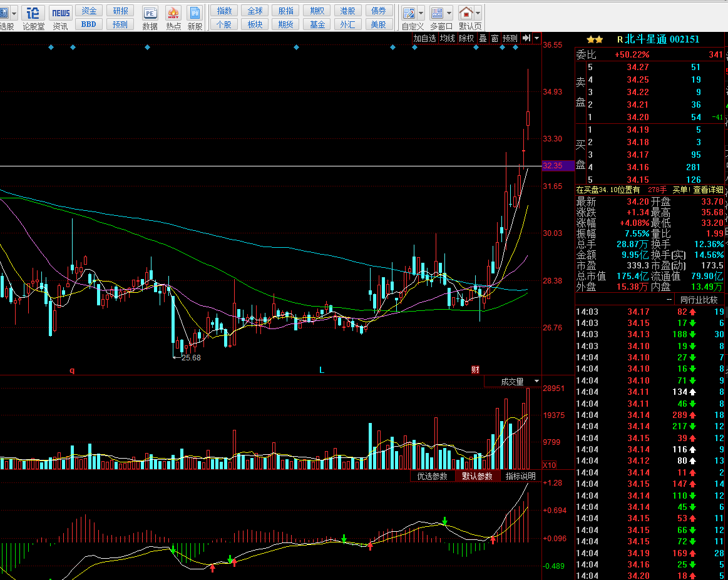
Task: Open the 股指 tab
Action: (286, 11)
